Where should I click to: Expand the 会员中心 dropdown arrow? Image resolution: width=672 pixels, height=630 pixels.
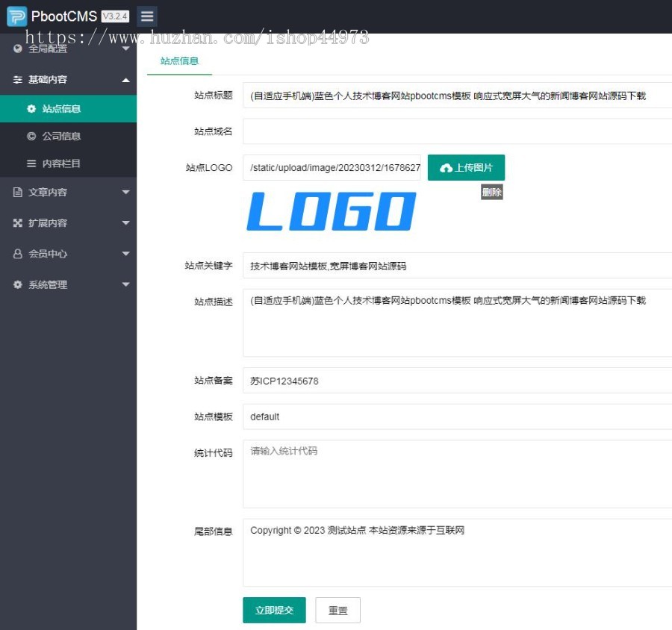click(126, 254)
